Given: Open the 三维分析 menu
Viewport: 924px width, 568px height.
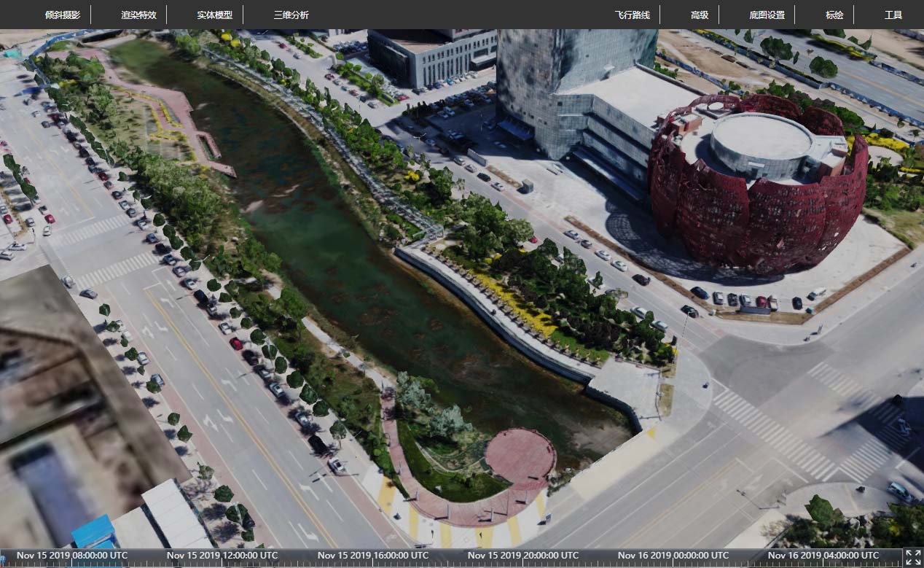Looking at the screenshot, I should (291, 15).
